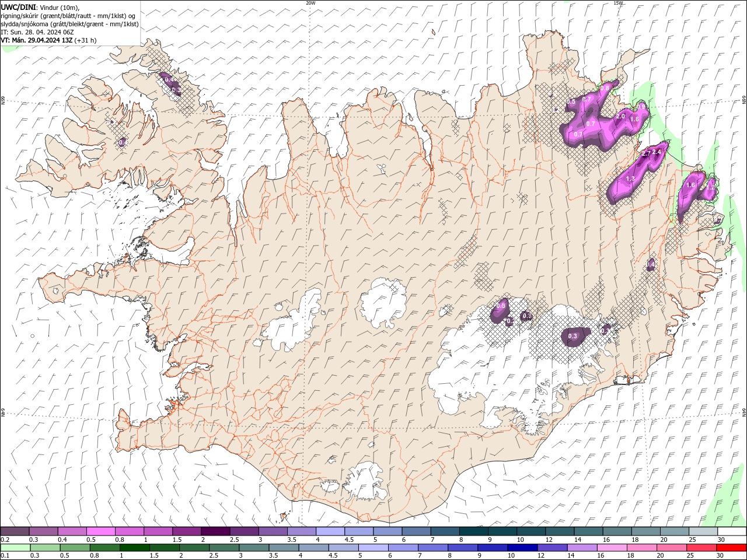Click the orchid 0.4 snow legend swatch
747x560 pixels.
point(72,531)
